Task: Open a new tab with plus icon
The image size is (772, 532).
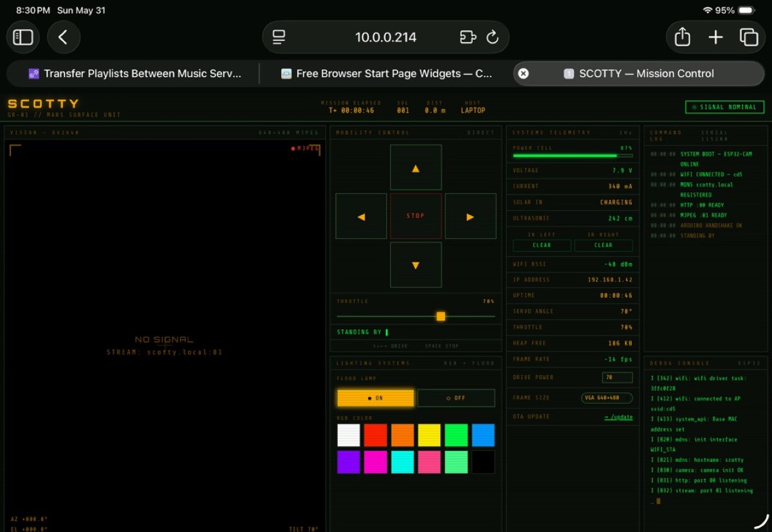Action: point(716,37)
